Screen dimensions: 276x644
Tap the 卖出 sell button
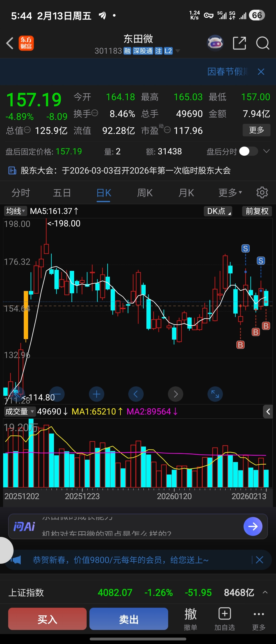pyautogui.click(x=129, y=619)
